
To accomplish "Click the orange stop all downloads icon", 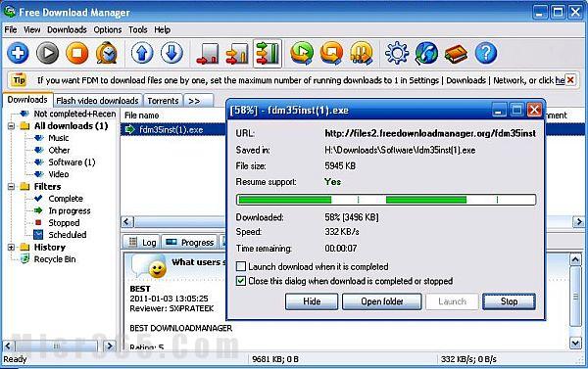I will point(331,53).
